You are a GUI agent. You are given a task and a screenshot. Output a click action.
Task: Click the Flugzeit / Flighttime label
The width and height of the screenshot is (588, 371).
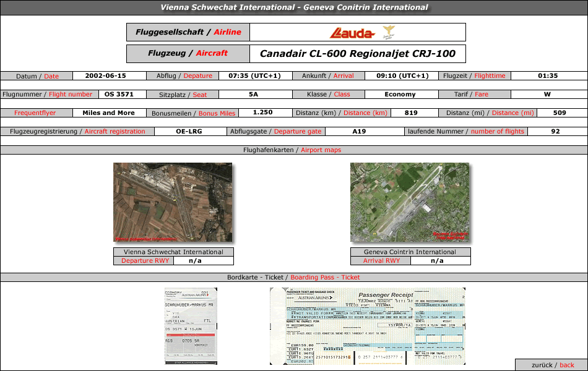click(x=474, y=75)
